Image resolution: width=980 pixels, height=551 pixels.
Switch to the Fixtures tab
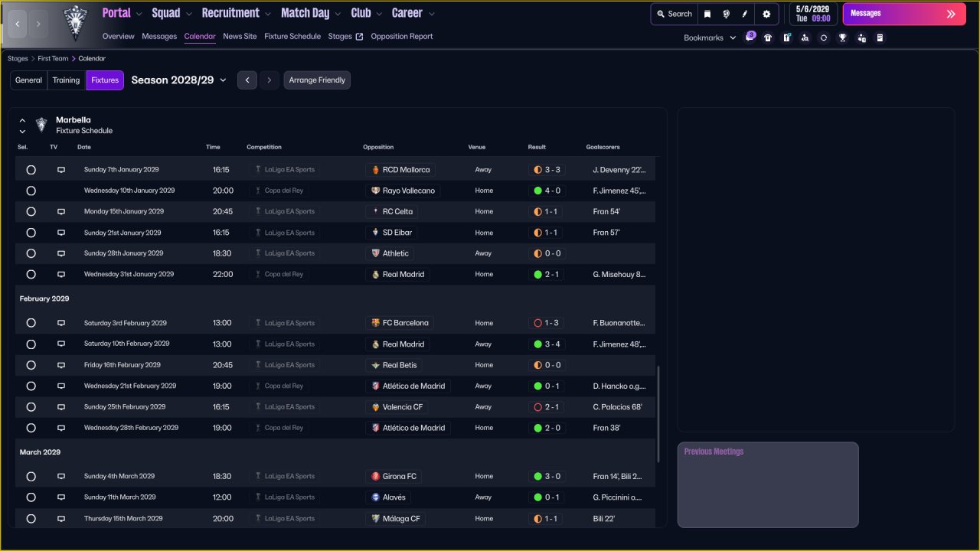point(105,80)
